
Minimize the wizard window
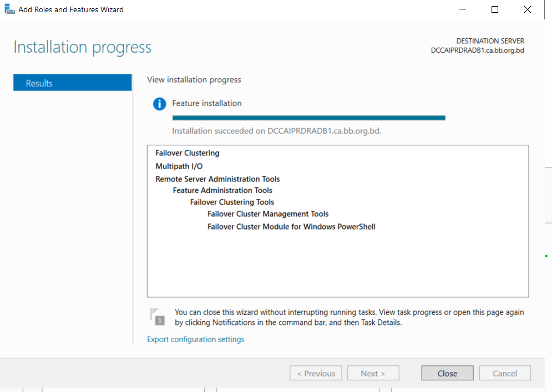tap(463, 9)
